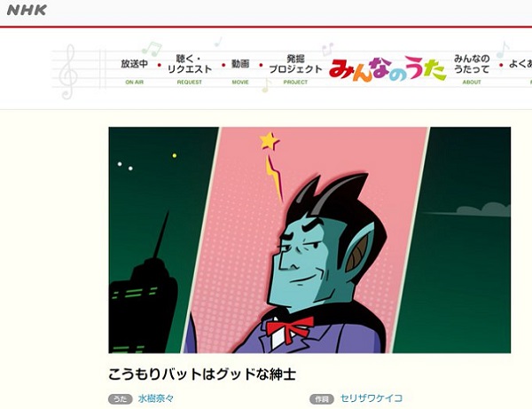Go to 聴く・リクエスト REQUEST page
The image size is (532, 409).
pos(190,69)
